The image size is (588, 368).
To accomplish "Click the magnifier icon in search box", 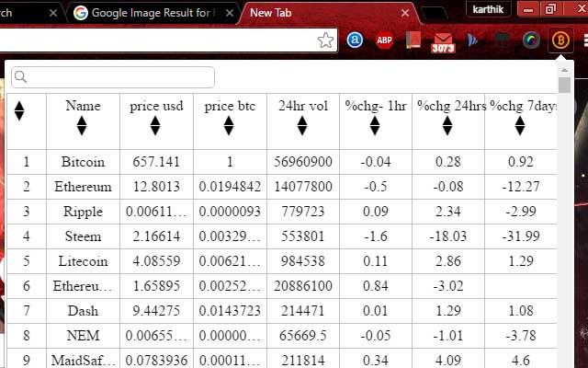I will pyautogui.click(x=20, y=77).
